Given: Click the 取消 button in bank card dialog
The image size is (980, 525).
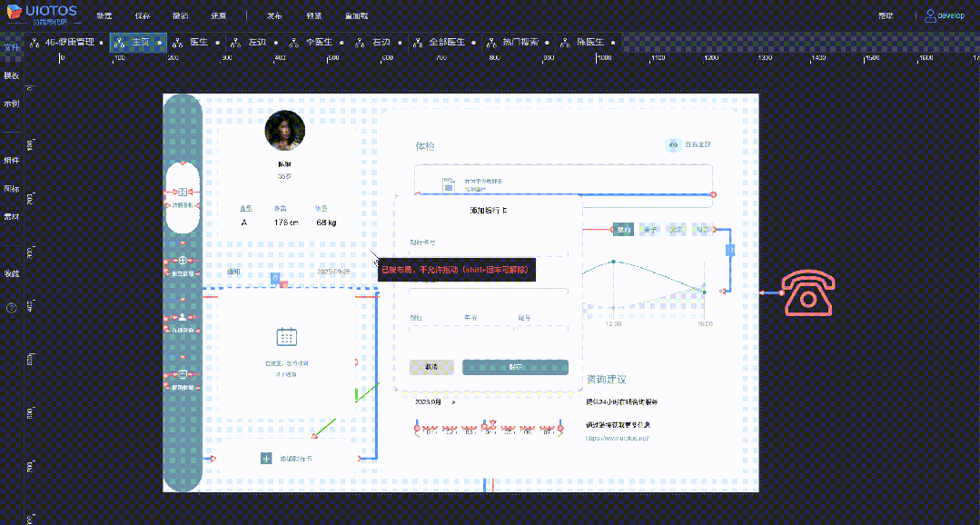Looking at the screenshot, I should click(x=431, y=367).
